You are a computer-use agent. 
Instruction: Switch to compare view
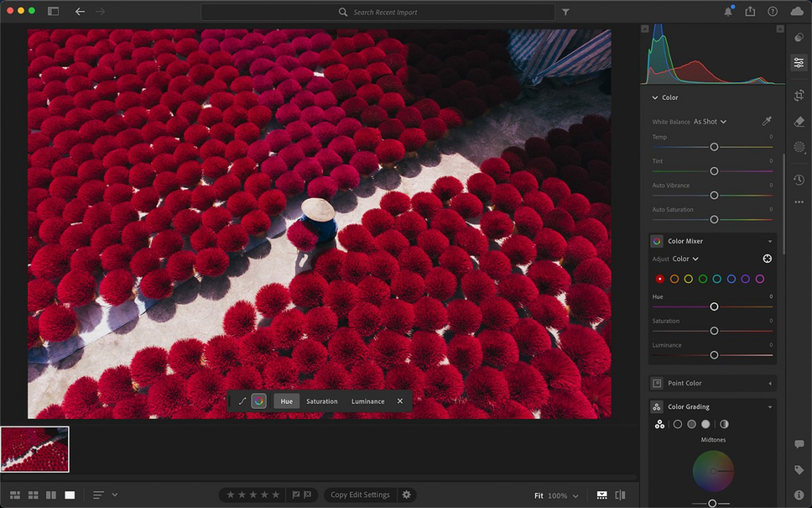[x=51, y=495]
